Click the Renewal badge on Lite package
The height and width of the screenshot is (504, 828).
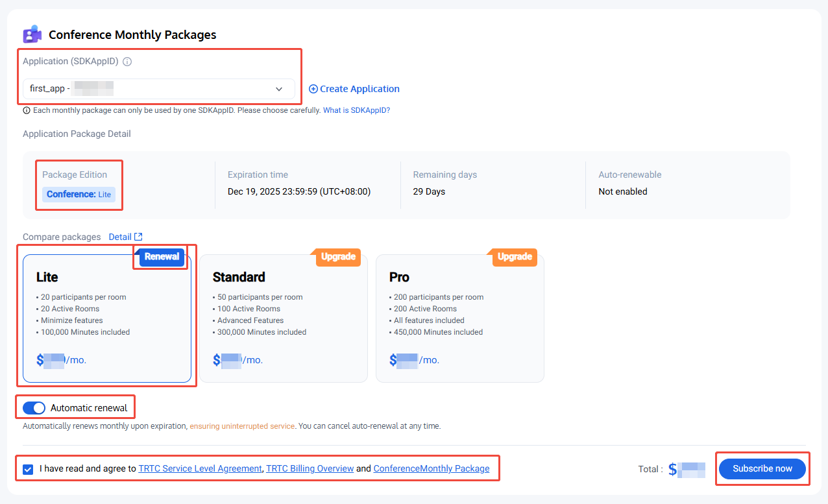(162, 257)
